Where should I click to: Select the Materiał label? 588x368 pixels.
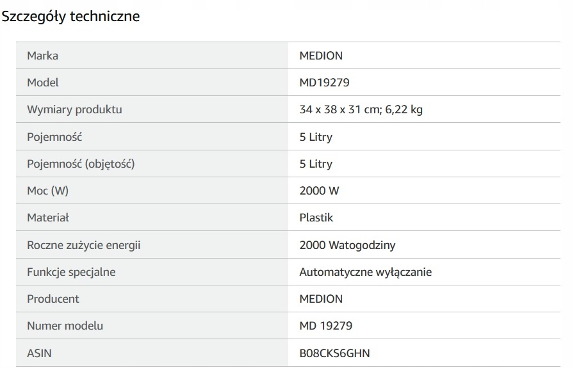47,218
